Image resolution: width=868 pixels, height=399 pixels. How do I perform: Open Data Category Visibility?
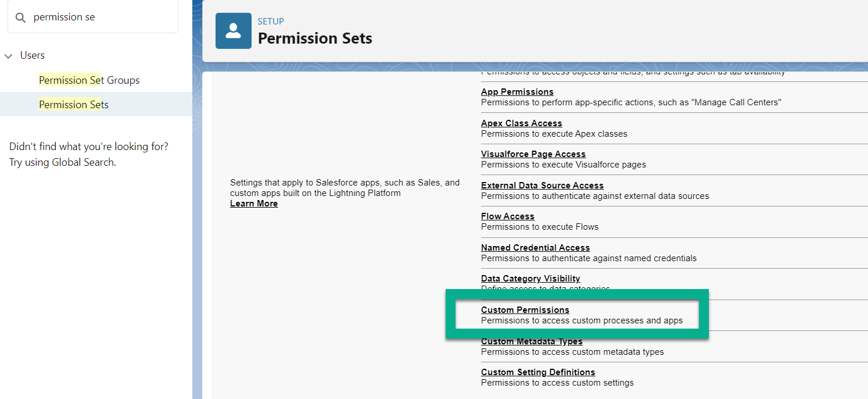[x=530, y=278]
